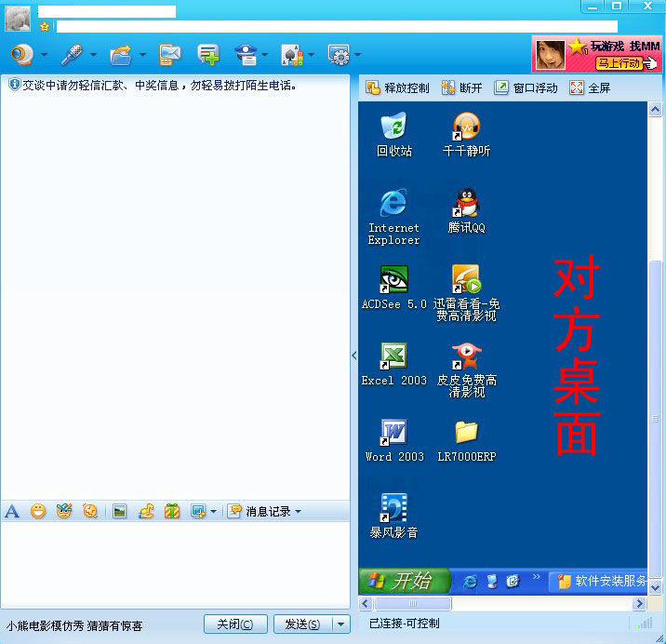The height and width of the screenshot is (644, 666).
Task: Expand the screenshot tool dropdown arrow
Action: tap(213, 511)
